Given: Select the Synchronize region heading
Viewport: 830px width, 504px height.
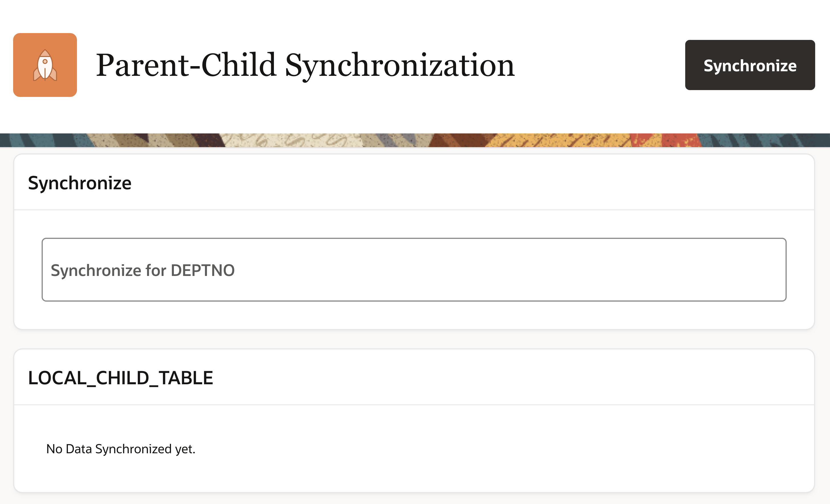Looking at the screenshot, I should [80, 183].
